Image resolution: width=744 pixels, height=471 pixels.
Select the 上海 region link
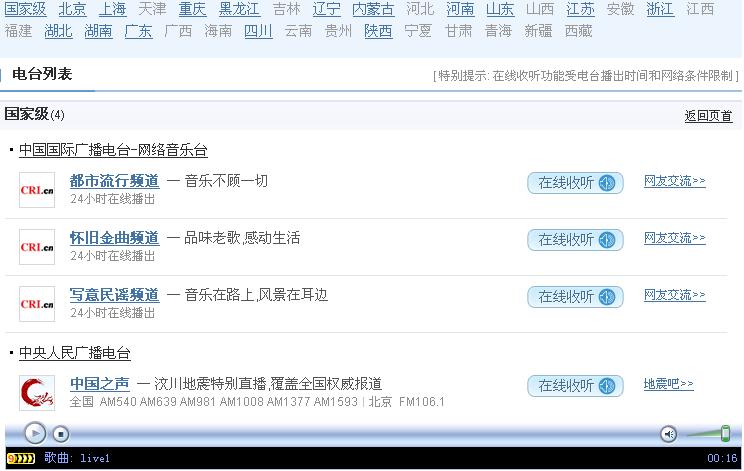click(x=112, y=9)
